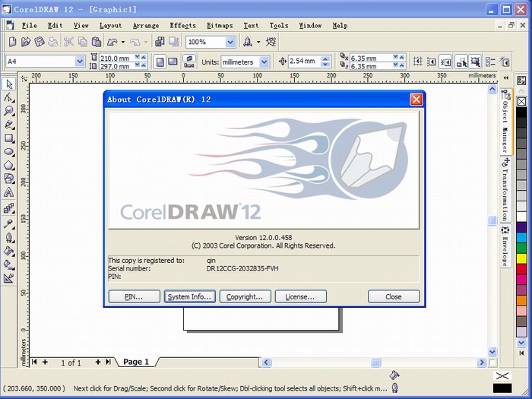Open the Bitmaps menu
Screen dimensions: 532x399
tap(220, 25)
